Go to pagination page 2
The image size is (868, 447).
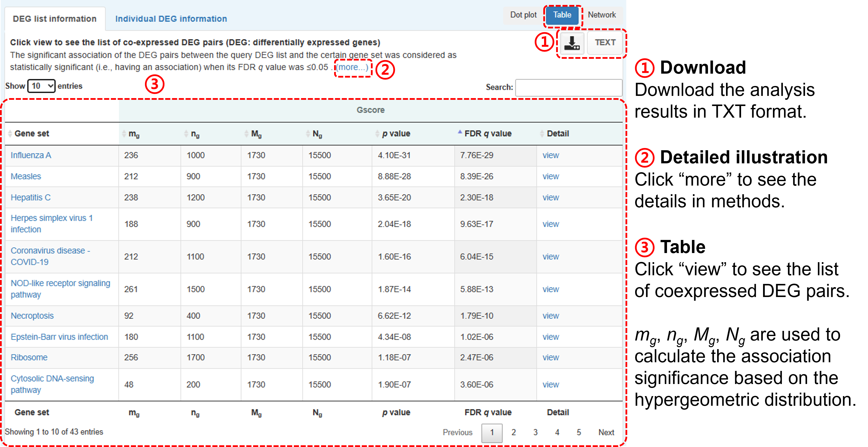(513, 432)
